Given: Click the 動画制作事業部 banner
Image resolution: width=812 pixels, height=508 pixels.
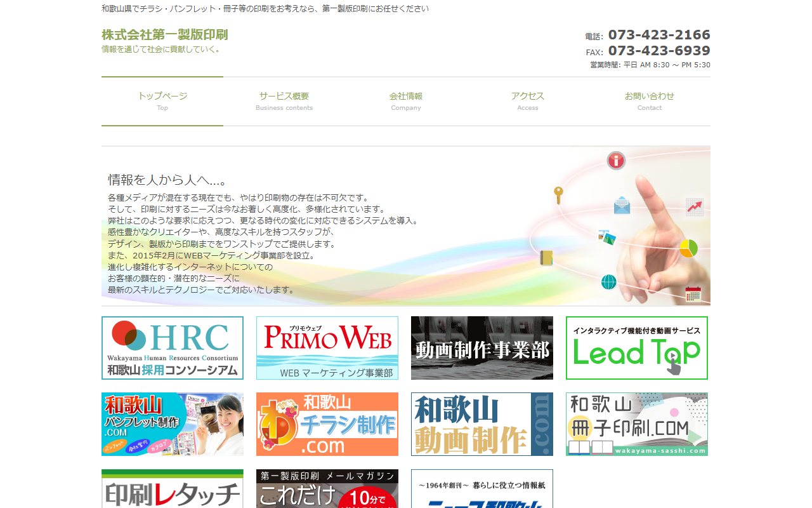Looking at the screenshot, I should [482, 348].
